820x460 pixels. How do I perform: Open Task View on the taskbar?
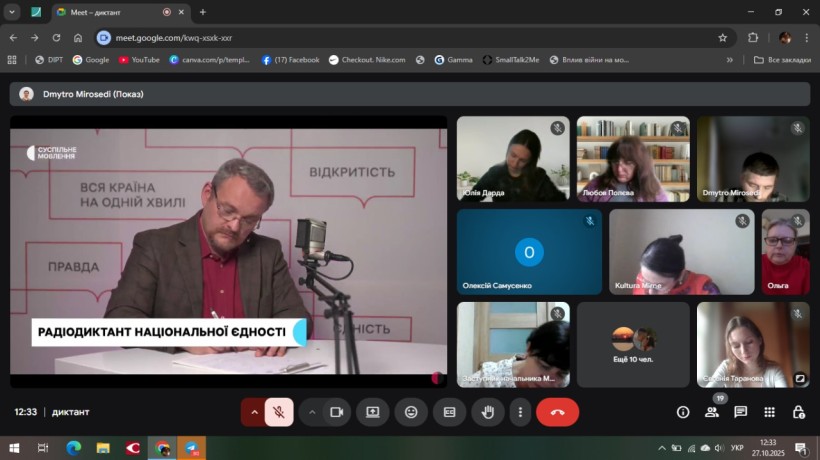(x=43, y=448)
